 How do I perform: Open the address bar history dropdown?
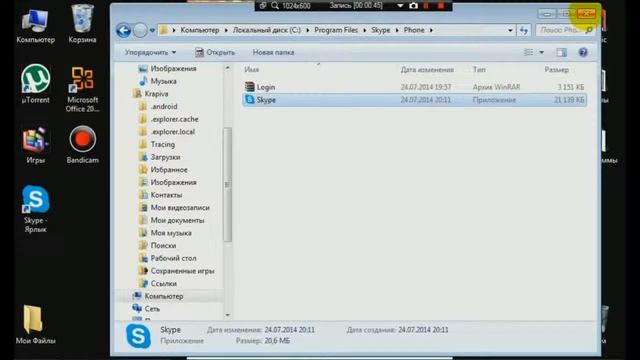[510, 30]
